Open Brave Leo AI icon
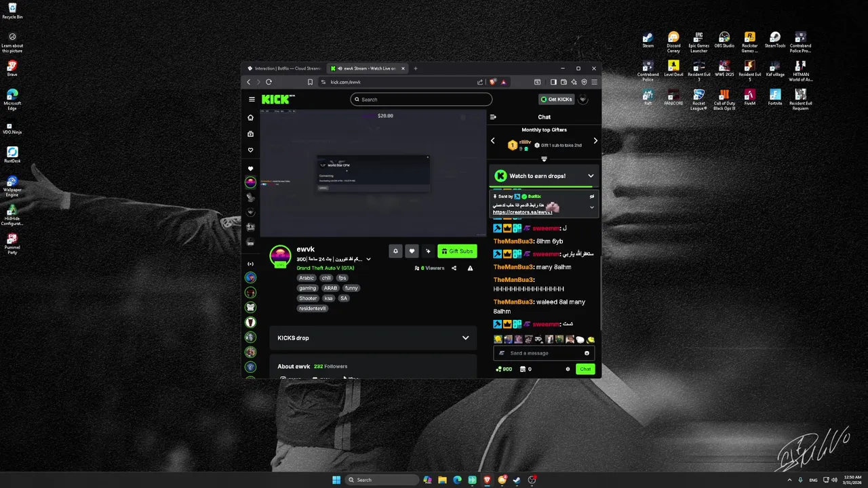This screenshot has width=868, height=488. click(574, 82)
